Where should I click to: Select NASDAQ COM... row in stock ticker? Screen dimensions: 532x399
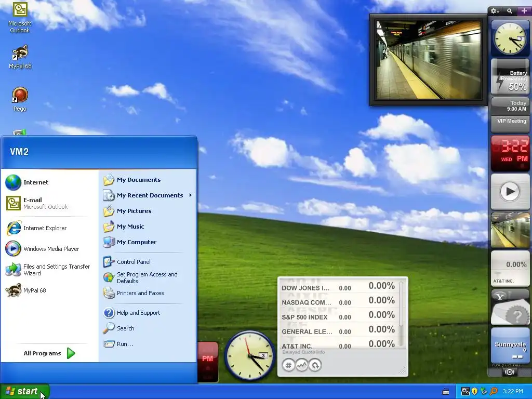[x=338, y=302]
